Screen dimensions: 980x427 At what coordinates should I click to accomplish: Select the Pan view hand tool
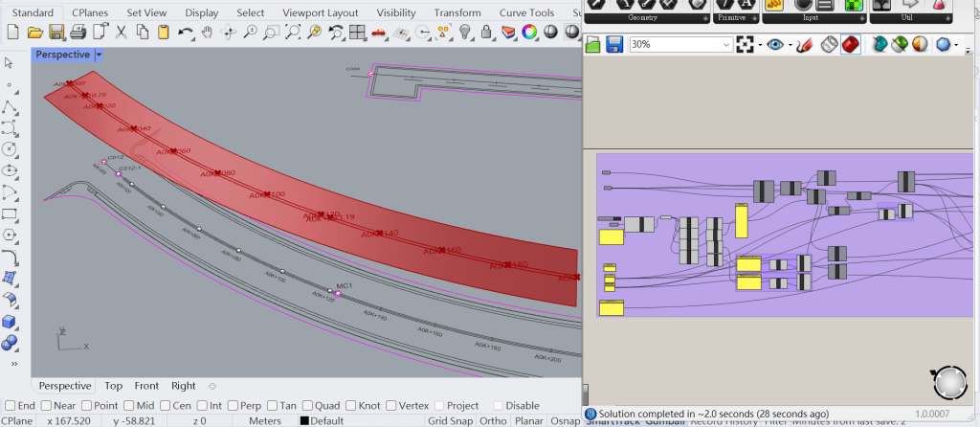coord(207,32)
